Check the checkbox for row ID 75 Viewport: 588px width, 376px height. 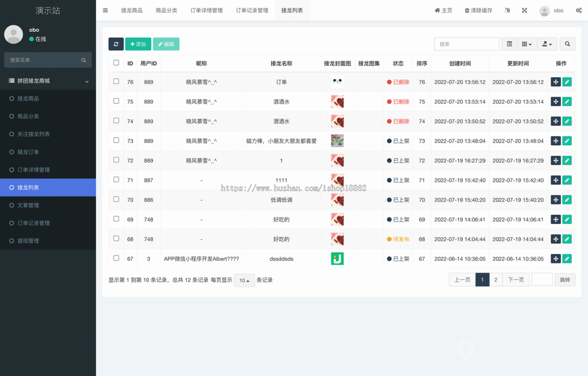[116, 101]
